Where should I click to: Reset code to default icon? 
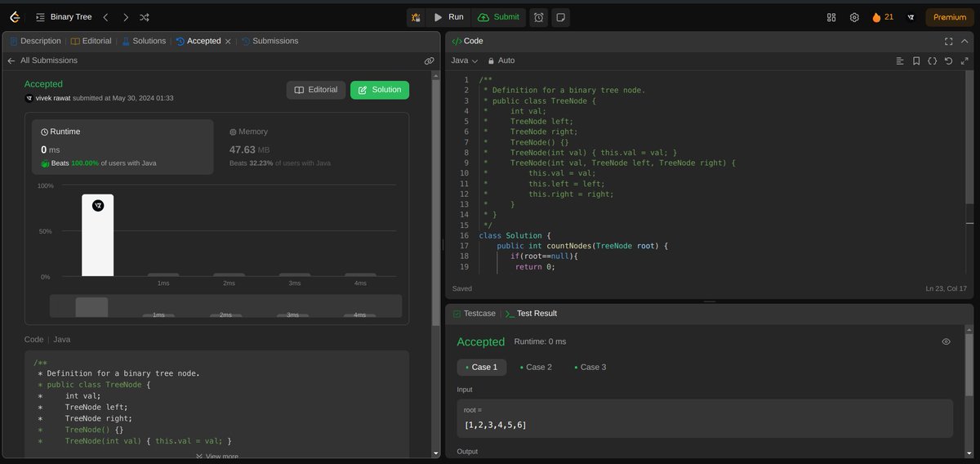point(948,60)
